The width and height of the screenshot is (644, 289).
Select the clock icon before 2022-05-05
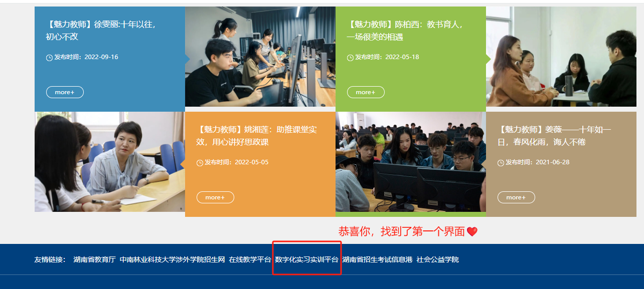tap(200, 163)
